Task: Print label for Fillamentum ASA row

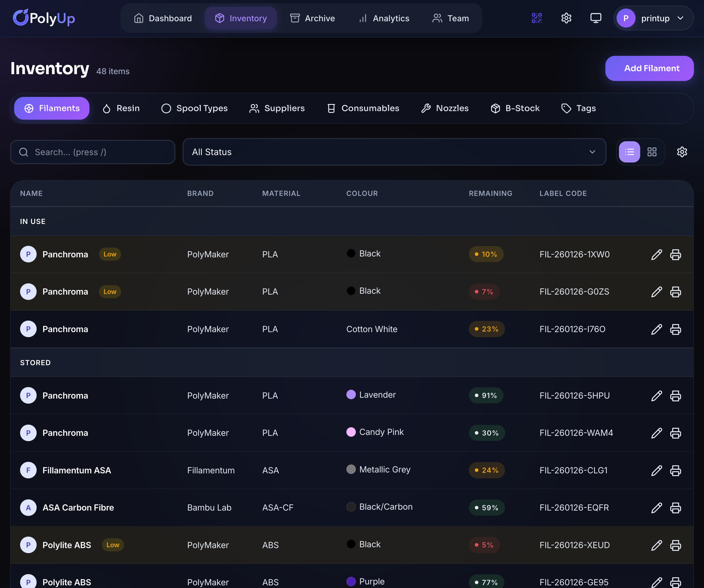Action: [675, 471]
